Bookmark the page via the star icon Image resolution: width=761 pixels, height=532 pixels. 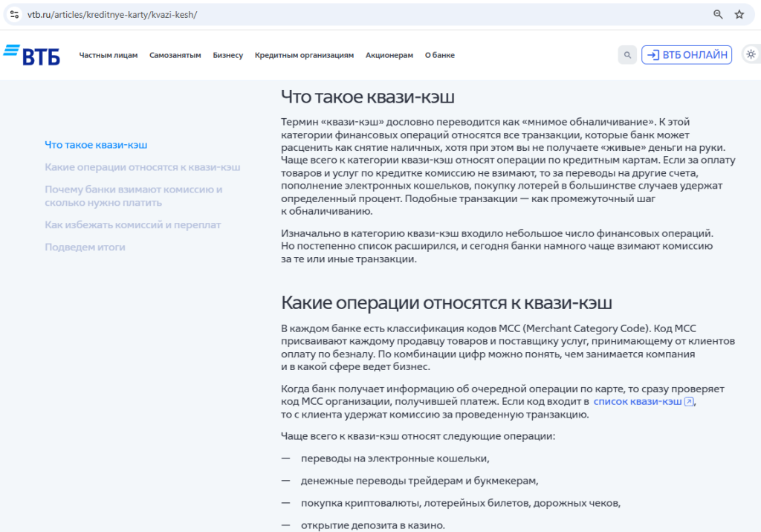coord(737,13)
